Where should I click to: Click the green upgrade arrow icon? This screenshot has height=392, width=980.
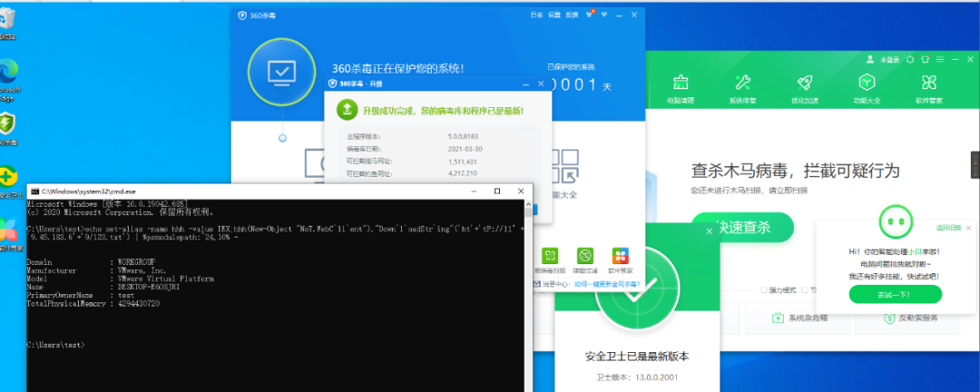pos(347,110)
